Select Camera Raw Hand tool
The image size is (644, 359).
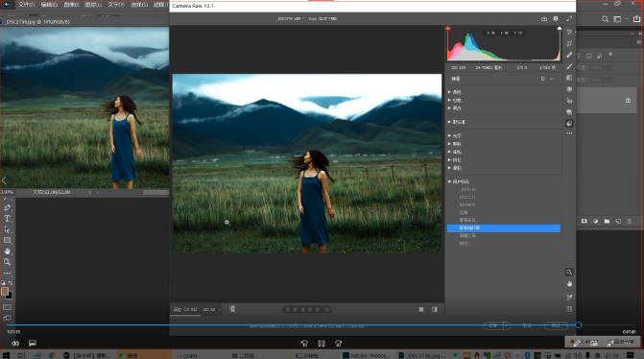pos(569,284)
